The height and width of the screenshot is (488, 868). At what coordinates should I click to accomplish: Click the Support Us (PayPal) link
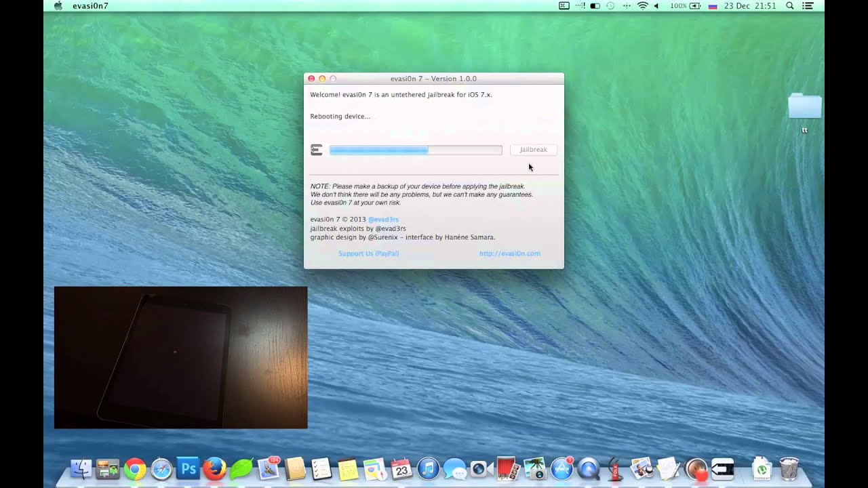click(x=369, y=253)
